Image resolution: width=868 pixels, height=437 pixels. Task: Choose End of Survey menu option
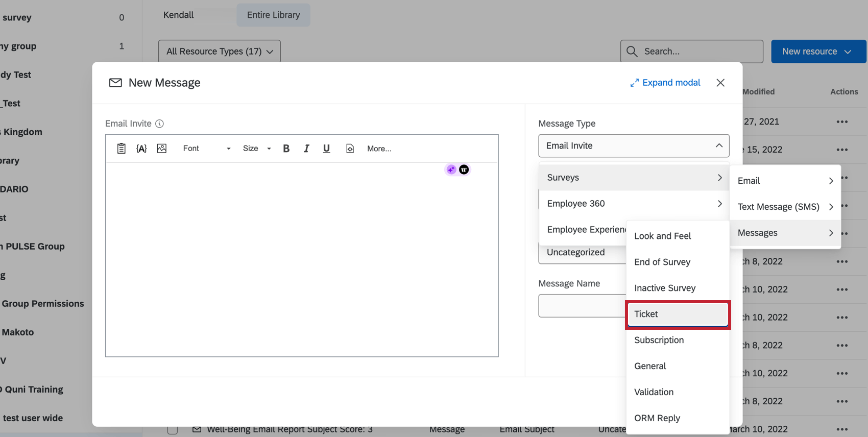point(662,262)
